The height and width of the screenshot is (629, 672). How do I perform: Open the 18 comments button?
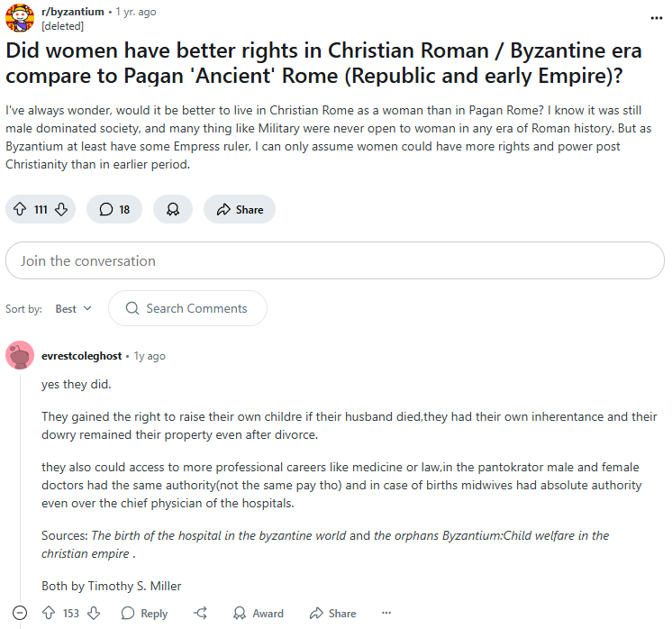[114, 209]
